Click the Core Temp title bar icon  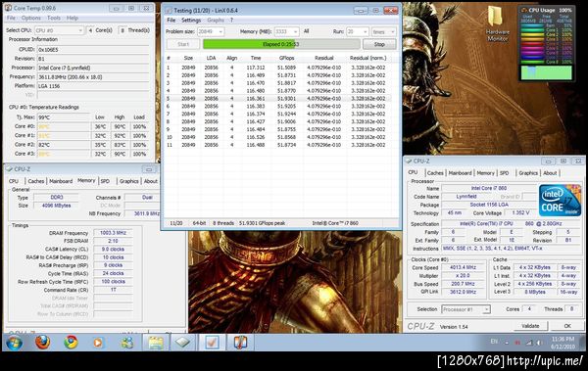click(x=8, y=8)
